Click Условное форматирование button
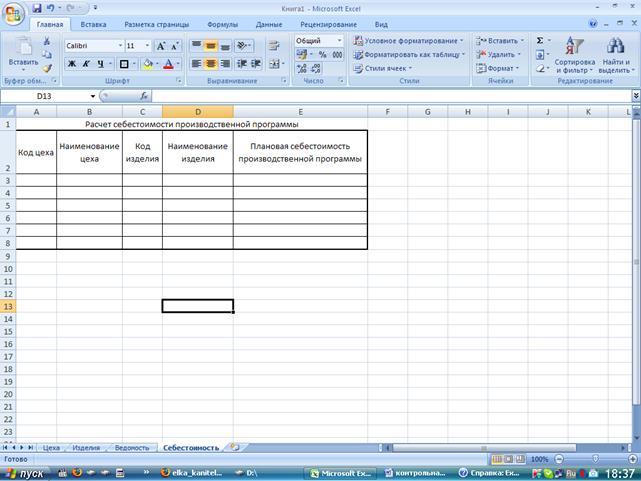The image size is (641, 481). click(x=409, y=41)
